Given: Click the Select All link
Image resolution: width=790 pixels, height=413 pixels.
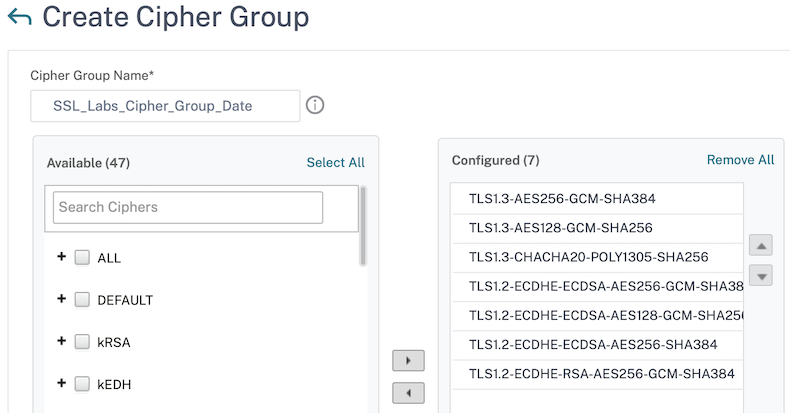Looking at the screenshot, I should pyautogui.click(x=335, y=162).
